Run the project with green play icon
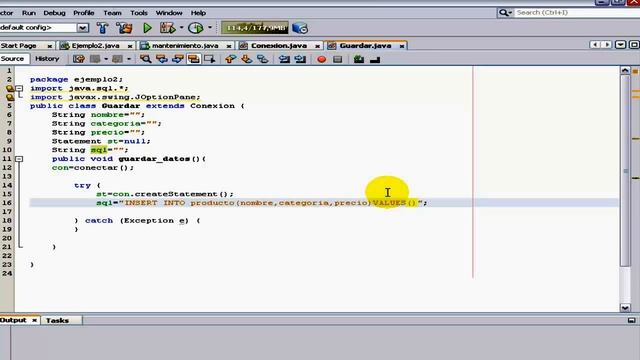Screen dimensions: 640x360 point(147,28)
